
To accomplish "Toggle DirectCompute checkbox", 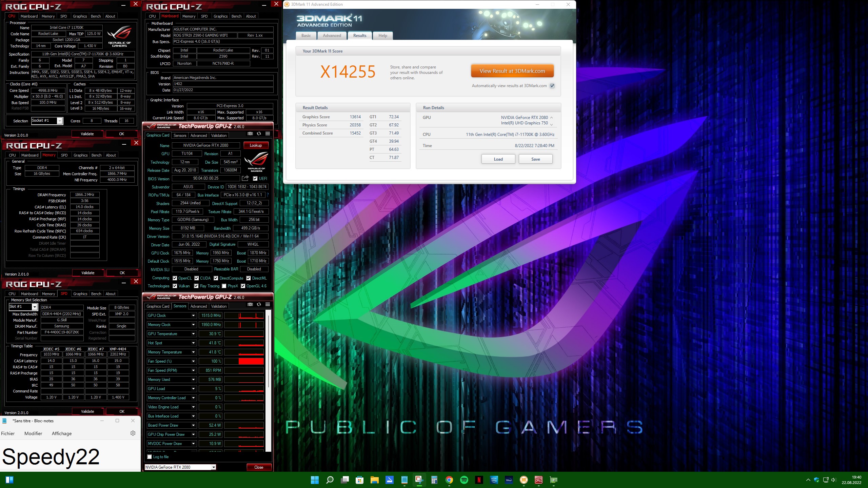I will click(x=216, y=278).
